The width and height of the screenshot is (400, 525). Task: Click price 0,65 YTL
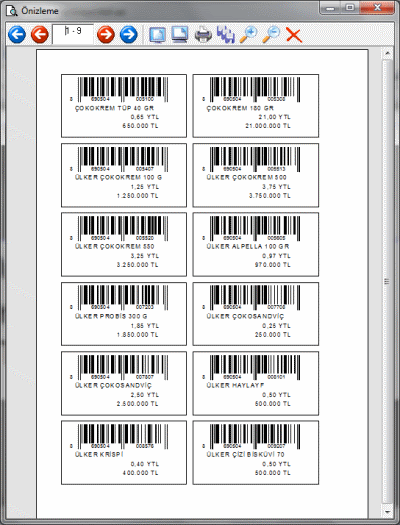(x=145, y=117)
